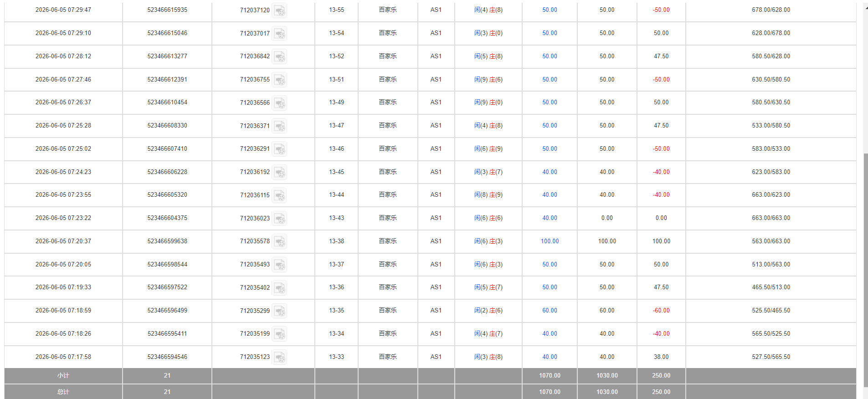This screenshot has height=399, width=868.
Task: Click balance 527.50/565.50
Action: [x=771, y=357]
